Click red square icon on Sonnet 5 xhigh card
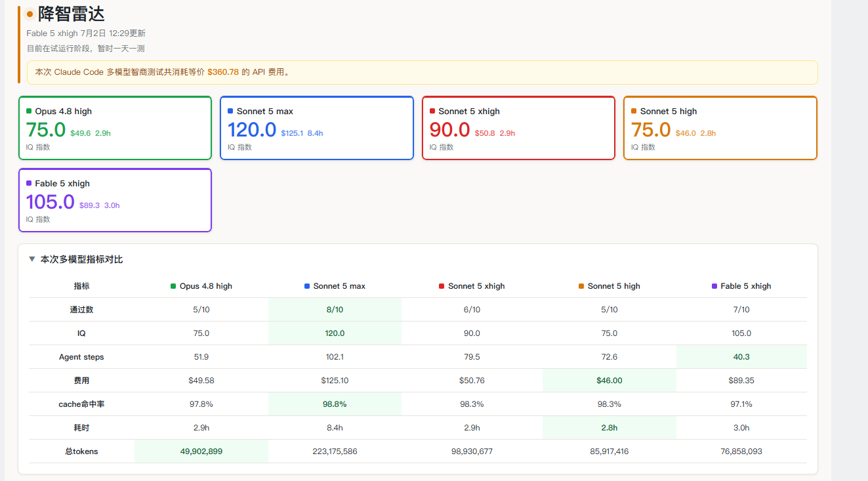Screen dimensions: 868x481 point(432,112)
